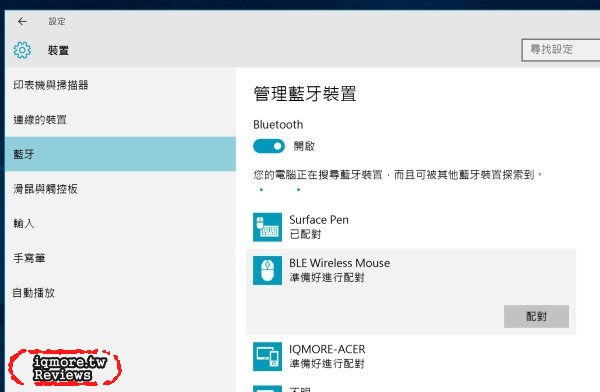Select the BLE Wireless Mouse device name
The height and width of the screenshot is (392, 600).
[339, 263]
